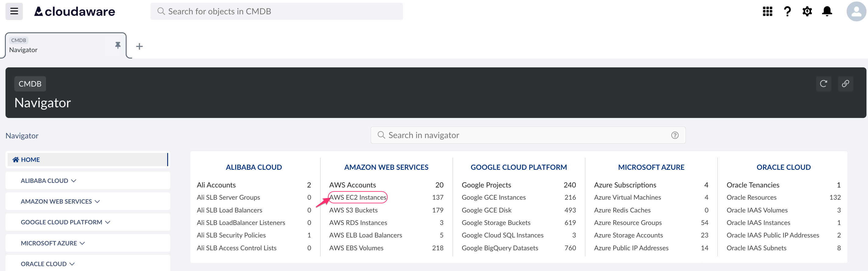Select the Home item in sidebar

30,159
